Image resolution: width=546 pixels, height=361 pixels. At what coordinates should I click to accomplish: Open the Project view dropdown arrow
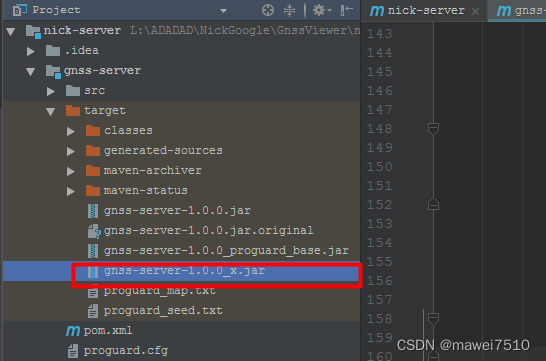click(224, 11)
